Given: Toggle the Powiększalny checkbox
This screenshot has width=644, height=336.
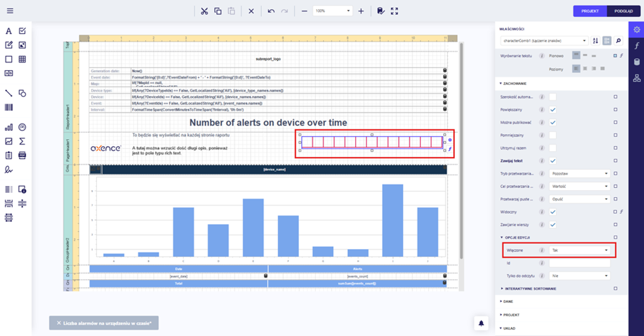Looking at the screenshot, I should pyautogui.click(x=553, y=110).
